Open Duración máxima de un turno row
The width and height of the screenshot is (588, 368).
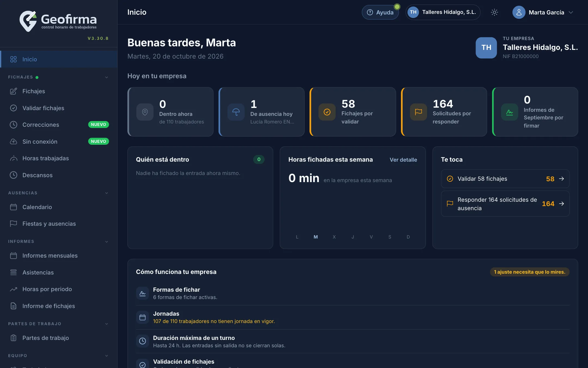(x=353, y=341)
